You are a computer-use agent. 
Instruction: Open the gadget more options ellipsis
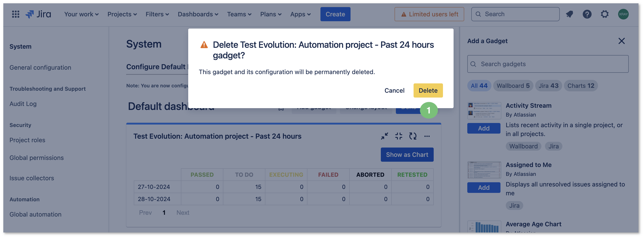tap(427, 136)
